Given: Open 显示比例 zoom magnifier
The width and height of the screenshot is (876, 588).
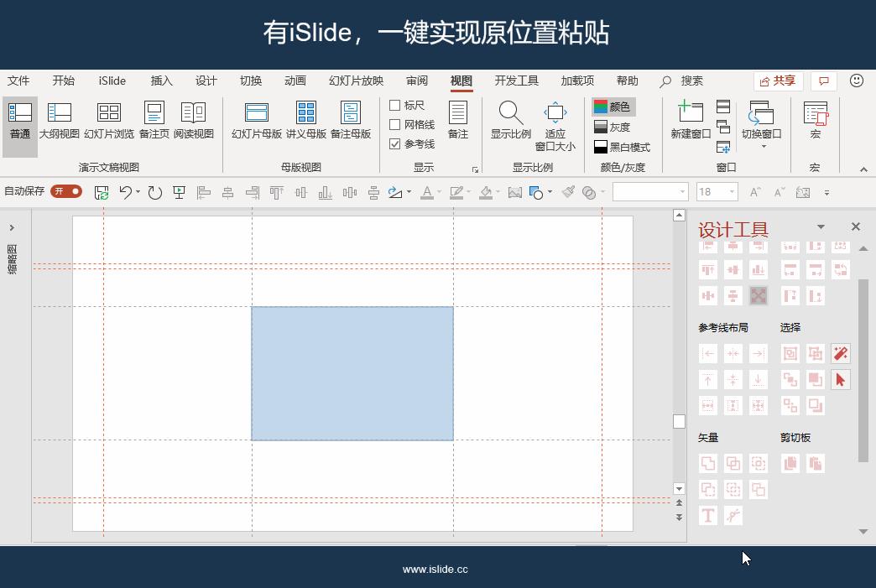Looking at the screenshot, I should click(x=511, y=119).
